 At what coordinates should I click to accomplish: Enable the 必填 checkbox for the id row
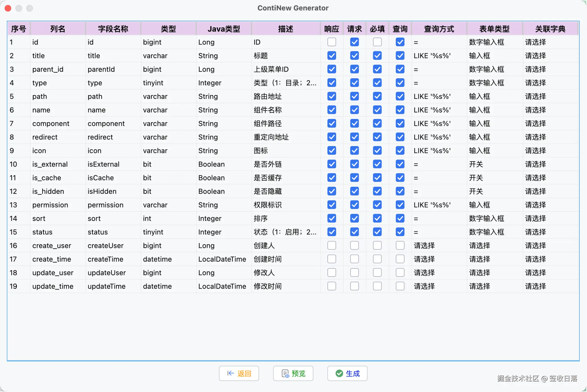(x=377, y=42)
